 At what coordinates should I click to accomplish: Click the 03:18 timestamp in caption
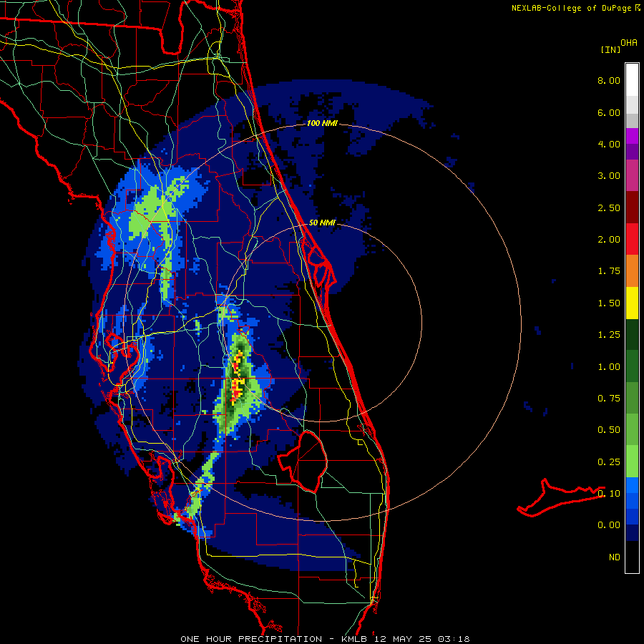click(454, 639)
